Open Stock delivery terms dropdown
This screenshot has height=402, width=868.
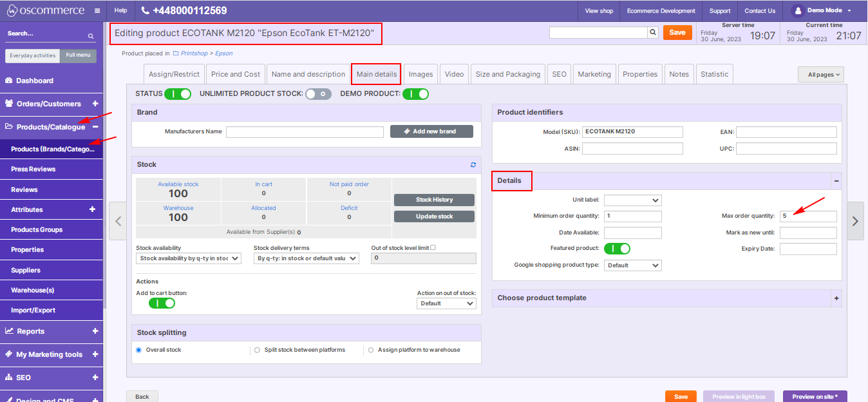(x=307, y=258)
